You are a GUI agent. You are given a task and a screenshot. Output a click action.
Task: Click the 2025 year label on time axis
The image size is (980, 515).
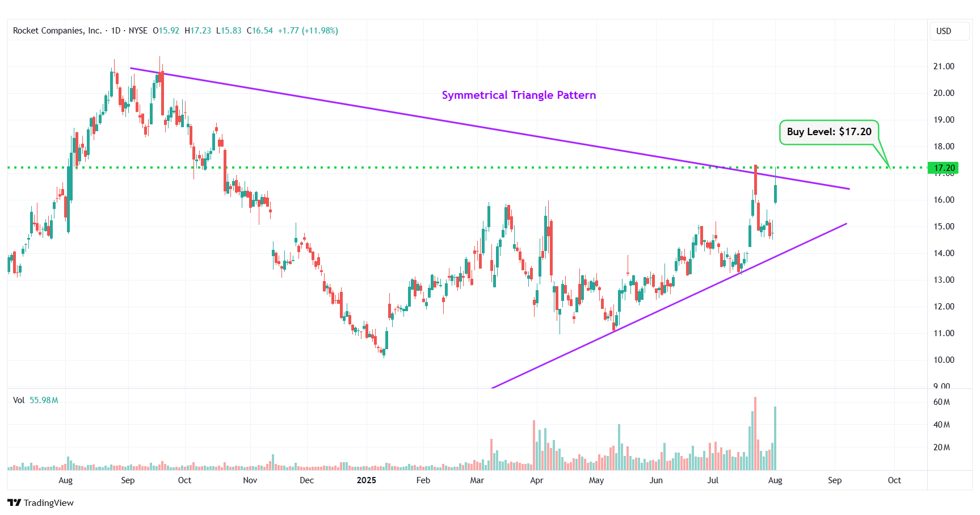[x=367, y=480]
